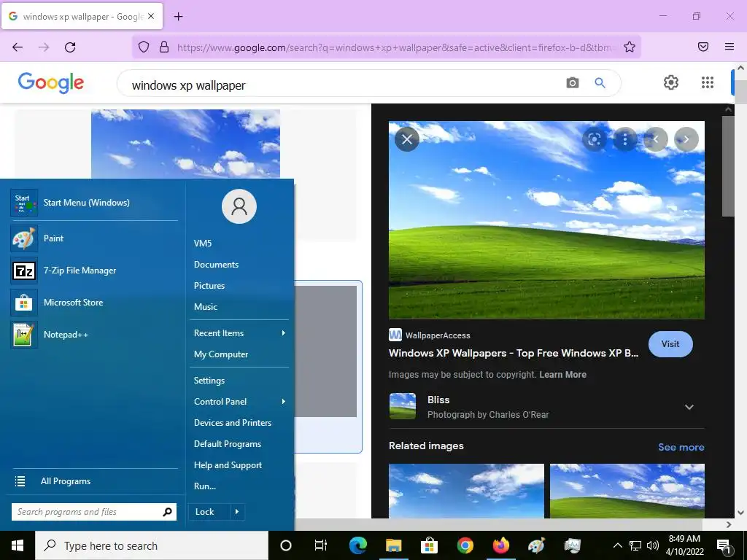The width and height of the screenshot is (747, 560).
Task: Click See more related images
Action: click(681, 447)
